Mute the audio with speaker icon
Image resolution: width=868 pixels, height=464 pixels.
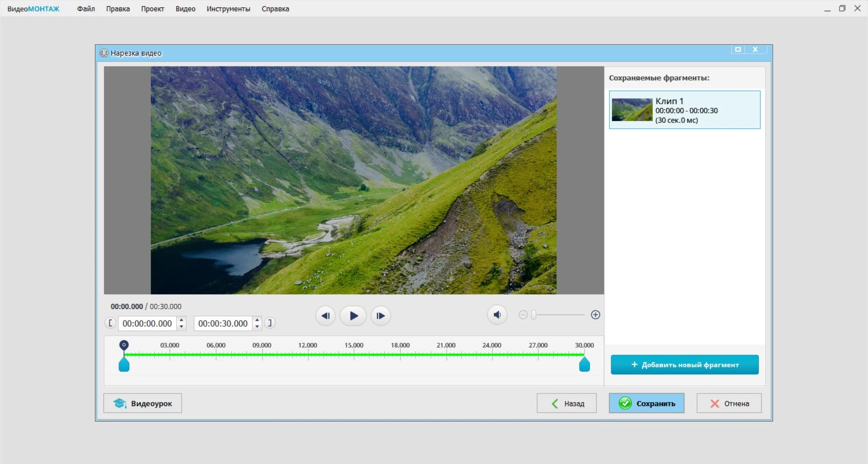click(497, 315)
